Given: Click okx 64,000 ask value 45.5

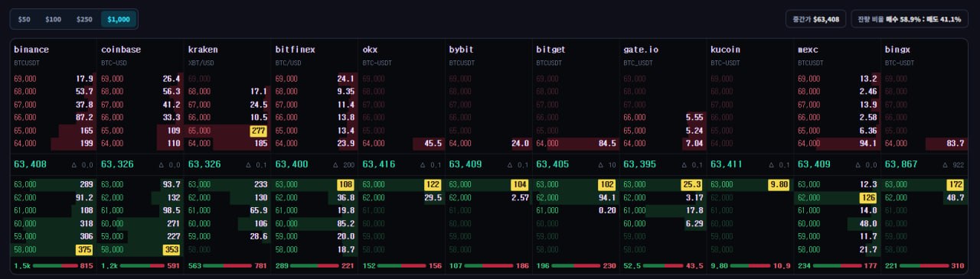Looking at the screenshot, I should pyautogui.click(x=433, y=144).
